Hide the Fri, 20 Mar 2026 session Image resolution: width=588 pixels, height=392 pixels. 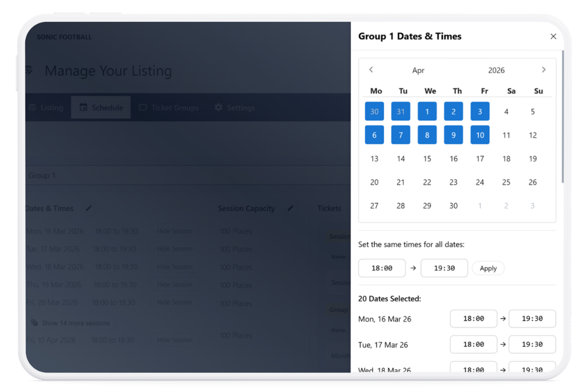(175, 302)
